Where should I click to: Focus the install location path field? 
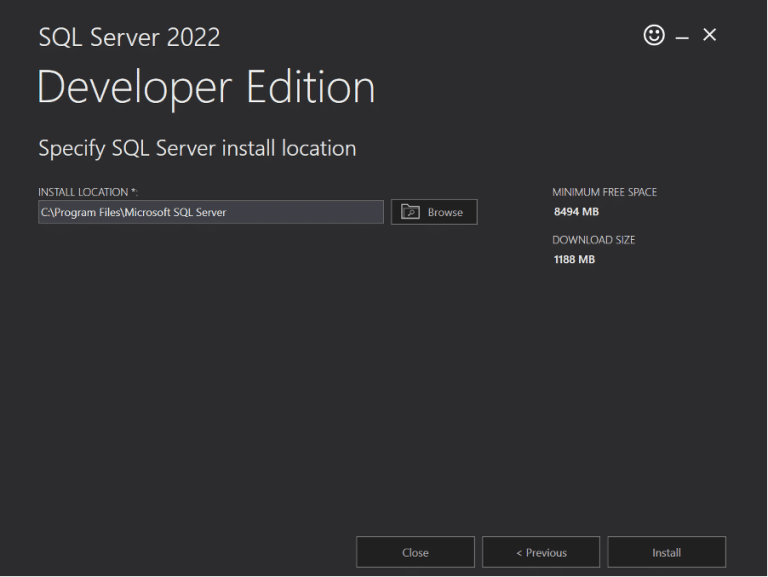tap(300, 212)
